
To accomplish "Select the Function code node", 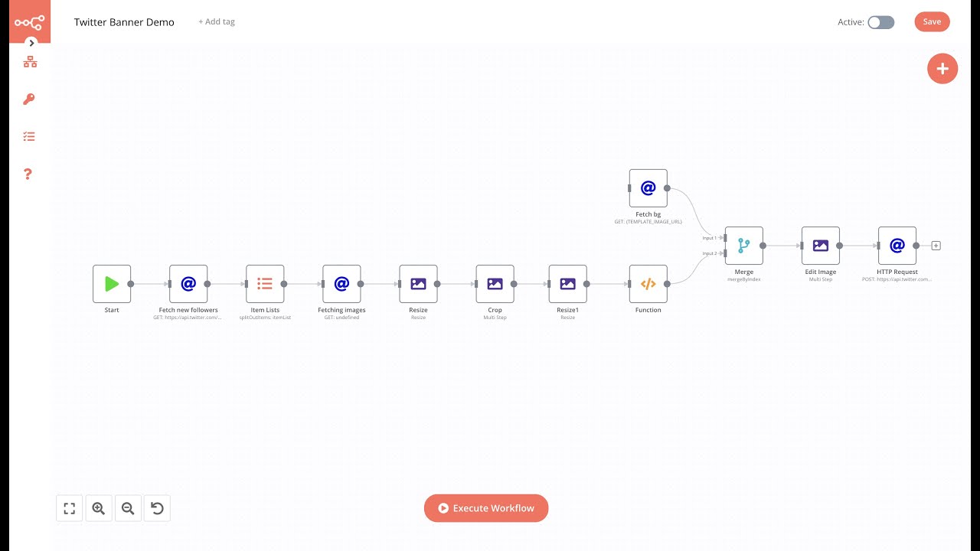I will click(x=648, y=284).
